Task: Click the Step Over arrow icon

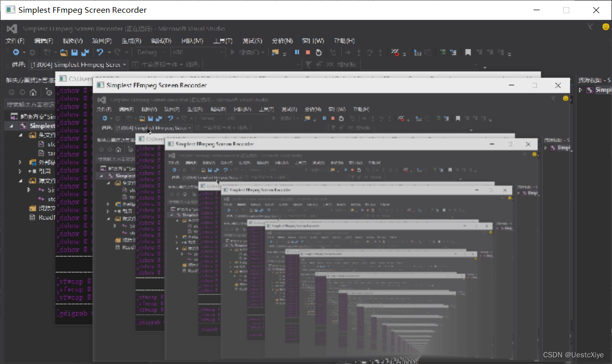Action: point(370,52)
